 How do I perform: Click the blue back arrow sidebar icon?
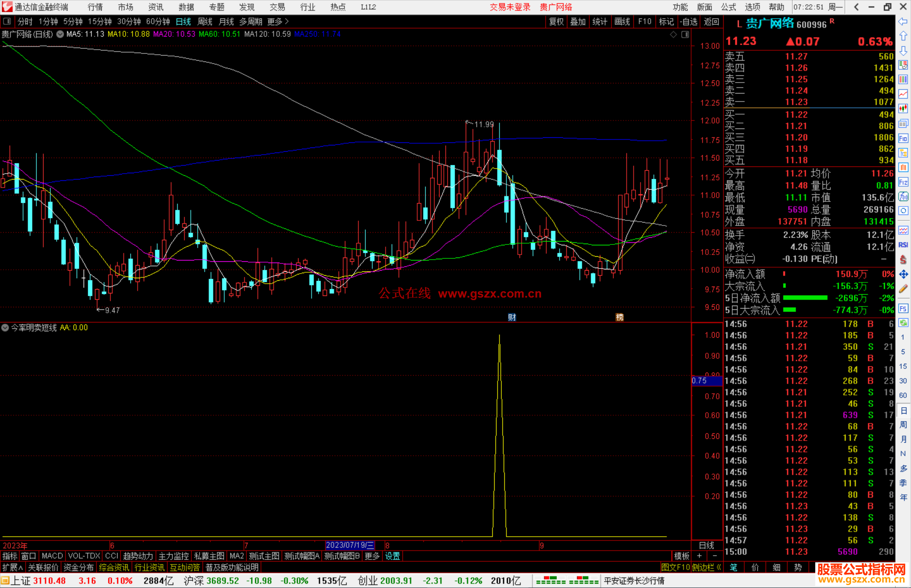pos(903,21)
